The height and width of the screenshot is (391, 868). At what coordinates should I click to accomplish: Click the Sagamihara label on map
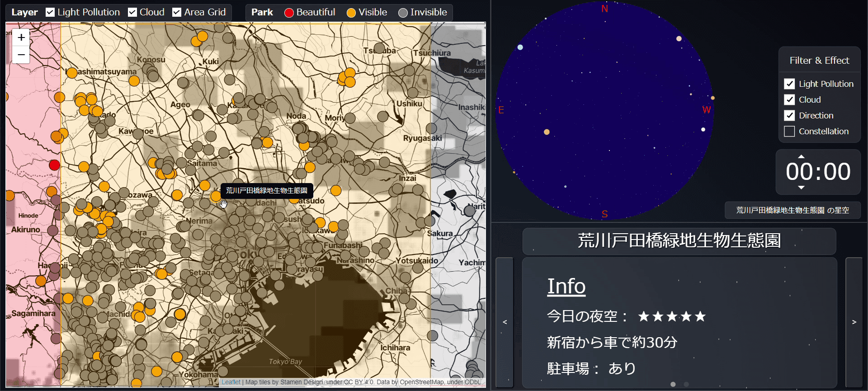point(33,313)
